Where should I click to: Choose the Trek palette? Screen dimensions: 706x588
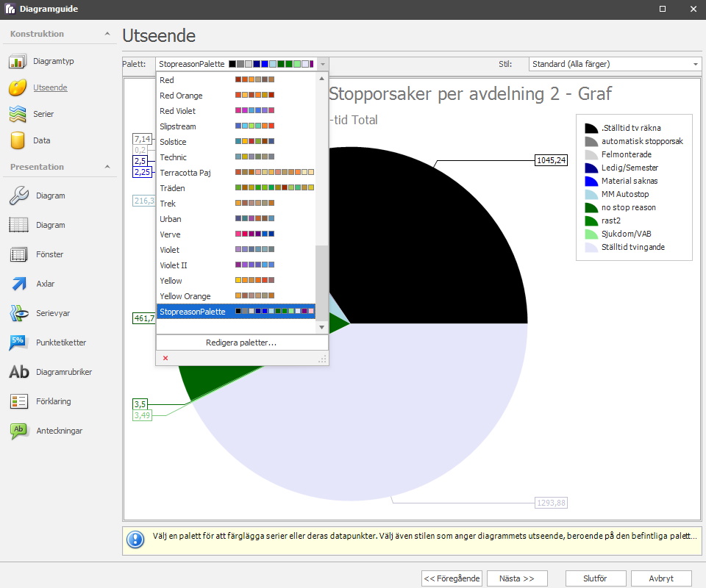tap(236, 204)
